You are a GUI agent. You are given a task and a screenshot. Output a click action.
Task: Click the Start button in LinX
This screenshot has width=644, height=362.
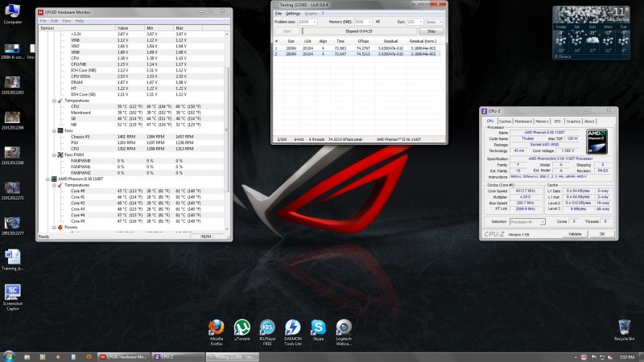click(287, 31)
